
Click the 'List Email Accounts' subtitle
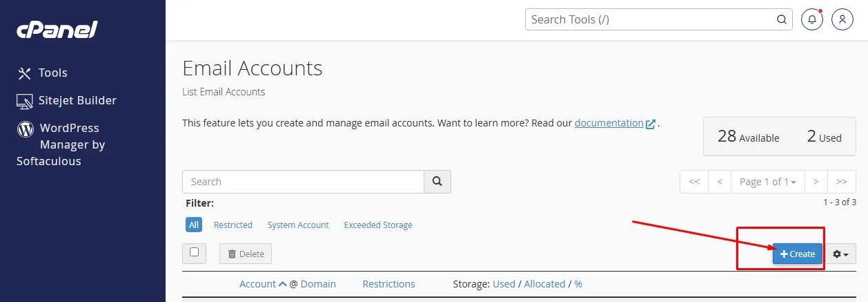click(224, 92)
